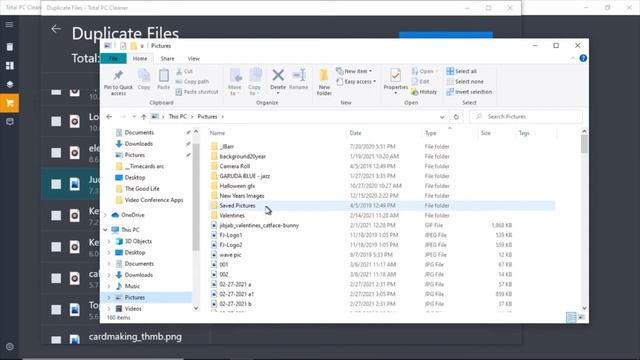The width and height of the screenshot is (640, 360).
Task: Go up one folder level arrow
Action: click(143, 117)
